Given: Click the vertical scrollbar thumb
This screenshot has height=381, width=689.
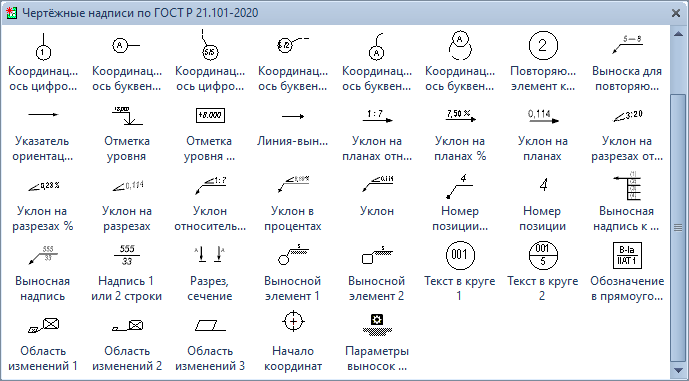Looking at the screenshot, I should tap(678, 227).
